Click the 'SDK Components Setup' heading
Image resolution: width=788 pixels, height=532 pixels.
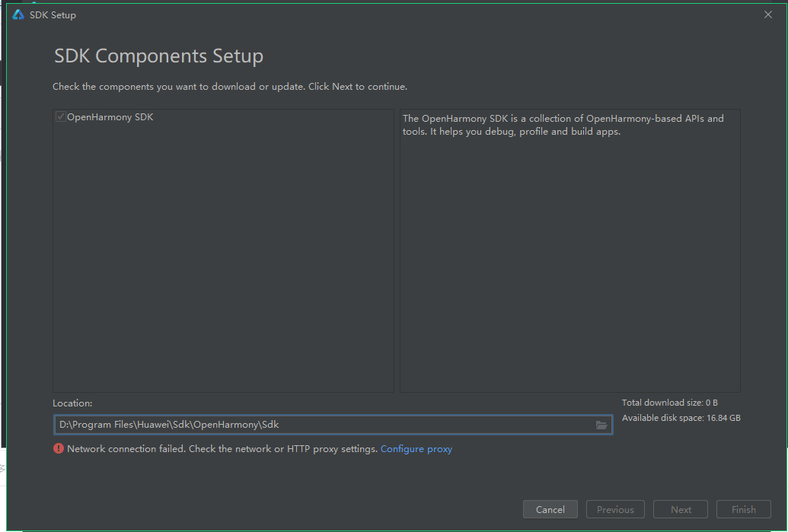click(x=158, y=56)
